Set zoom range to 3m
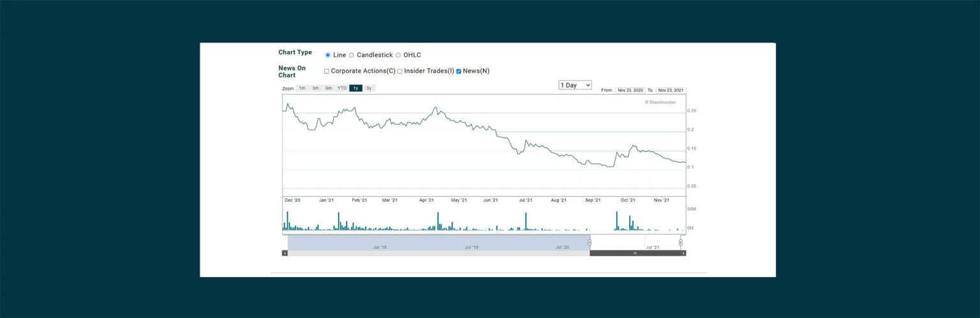Screen dimensions: 980x318 pyautogui.click(x=315, y=88)
